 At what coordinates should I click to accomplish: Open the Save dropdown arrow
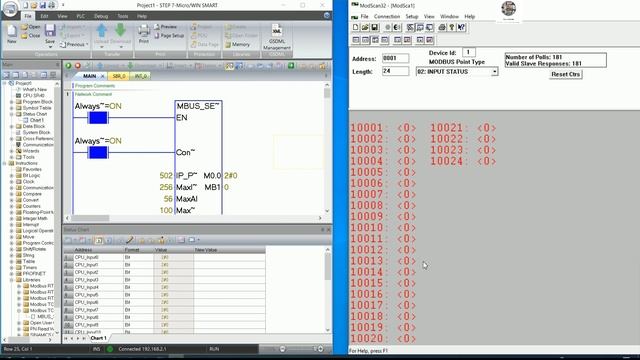(50, 47)
